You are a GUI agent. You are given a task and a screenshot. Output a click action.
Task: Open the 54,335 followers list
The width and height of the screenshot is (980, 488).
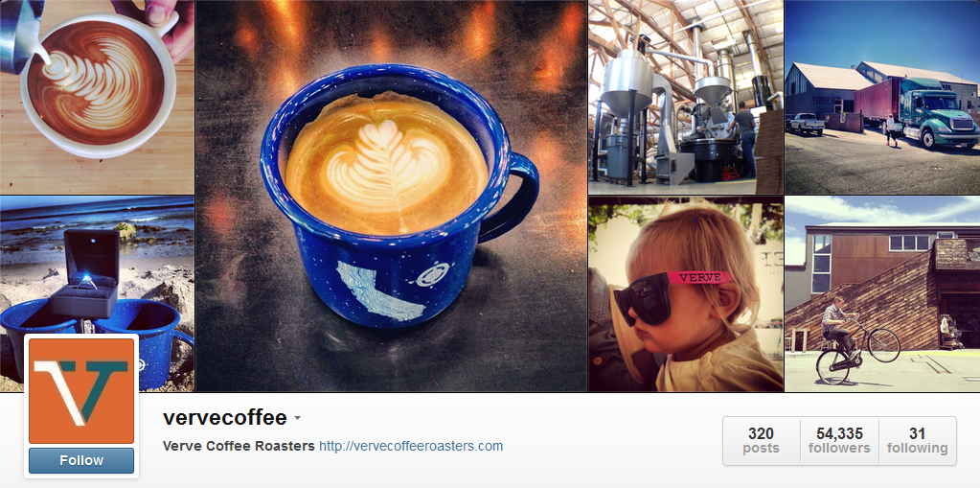click(839, 440)
